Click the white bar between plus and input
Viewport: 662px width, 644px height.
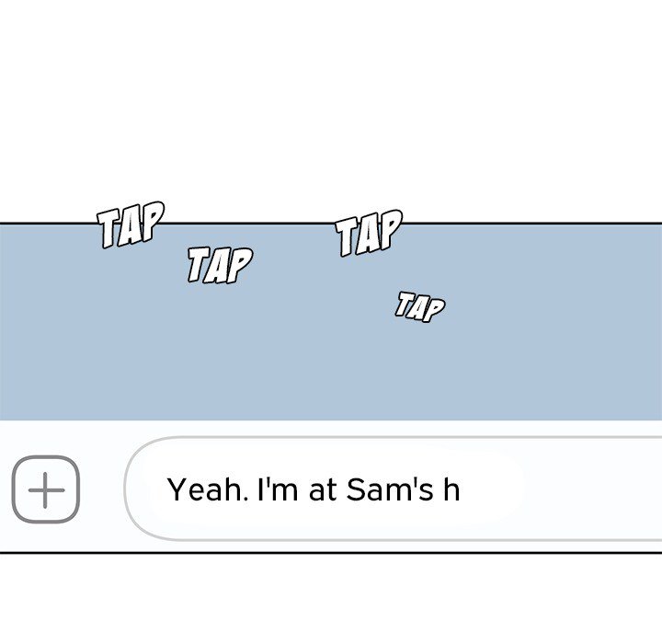point(103,489)
